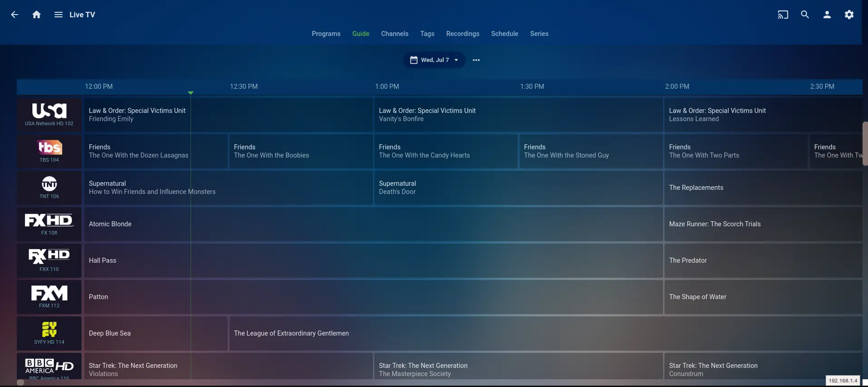868x387 pixels.
Task: Open Friends The One With the Stoned Guy
Action: pos(591,152)
